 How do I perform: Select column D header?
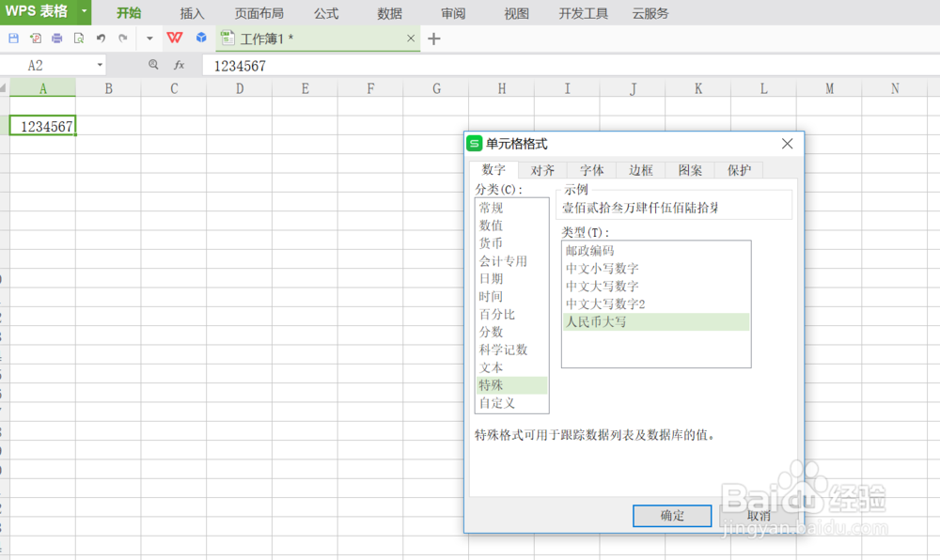pos(239,88)
